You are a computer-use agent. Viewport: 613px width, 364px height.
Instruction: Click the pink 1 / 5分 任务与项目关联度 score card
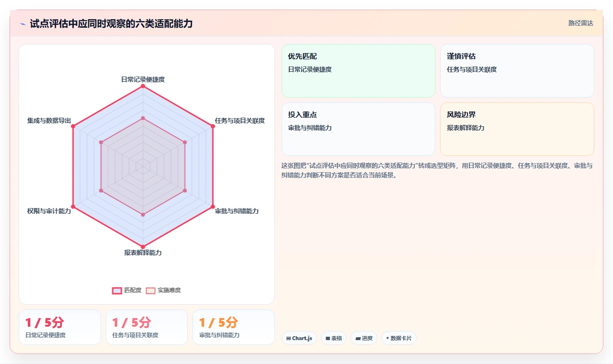click(x=147, y=327)
